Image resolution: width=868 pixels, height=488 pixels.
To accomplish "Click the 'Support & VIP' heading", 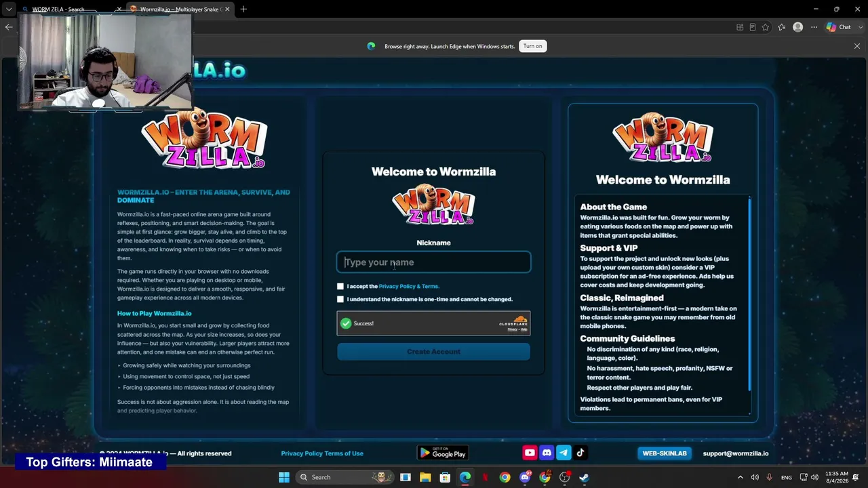I will coord(609,248).
